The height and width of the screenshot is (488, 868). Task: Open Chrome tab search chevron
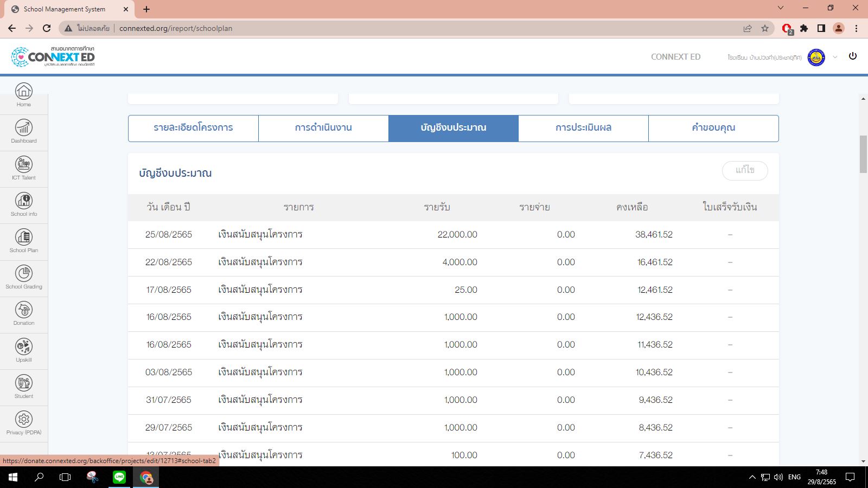coord(781,8)
